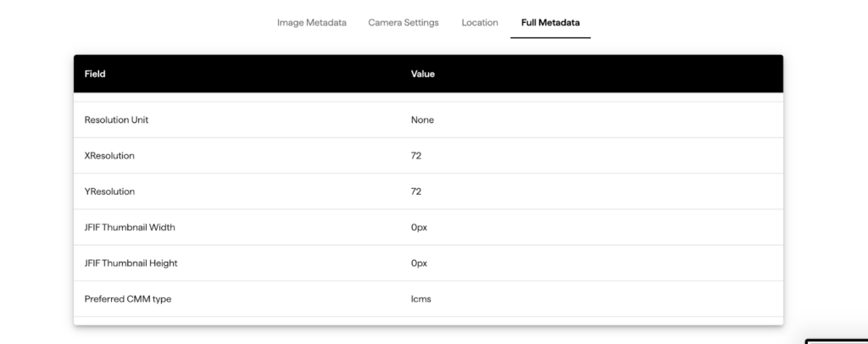The width and height of the screenshot is (868, 344).
Task: Click the lcms value for Preferred CMM
Action: pos(420,299)
